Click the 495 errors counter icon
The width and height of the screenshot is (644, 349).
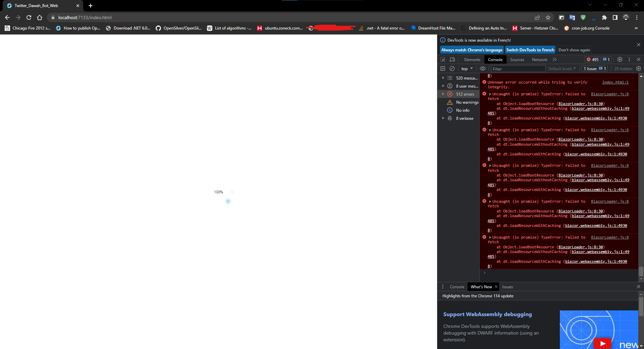pos(592,59)
